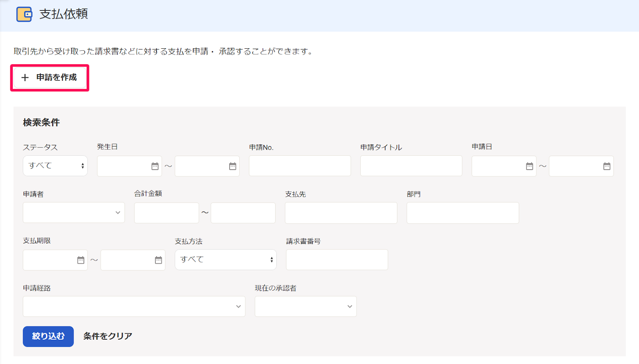This screenshot has height=364, width=639.
Task: Open the 申請日 start date calendar icon
Action: 530,166
